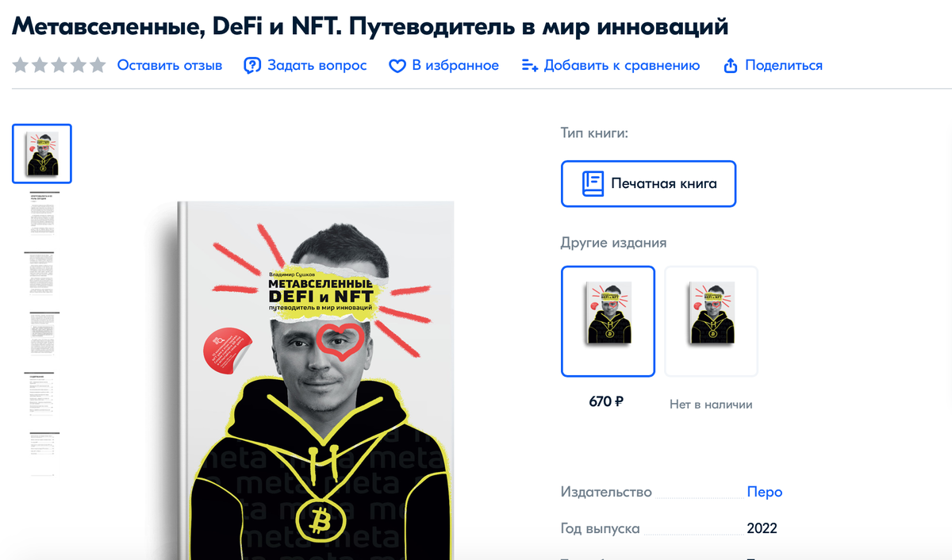
Task: Open the third preview page thumbnail
Action: point(43,273)
